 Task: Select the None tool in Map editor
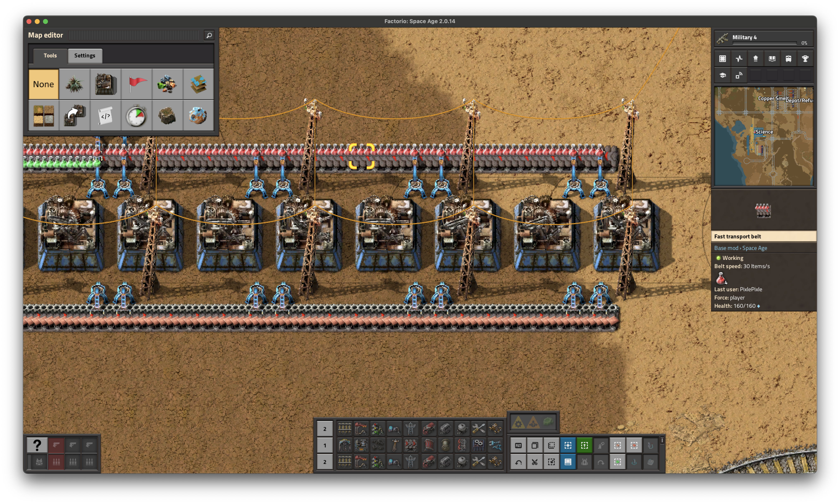point(43,84)
